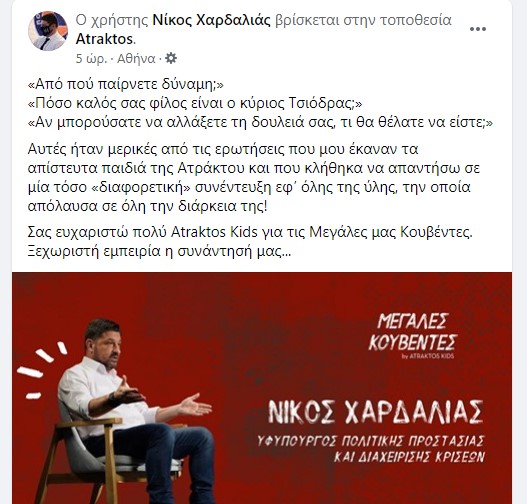Click the small 'by ATRAKTOS KIDS' caption
The height and width of the screenshot is (504, 527).
coord(428,356)
